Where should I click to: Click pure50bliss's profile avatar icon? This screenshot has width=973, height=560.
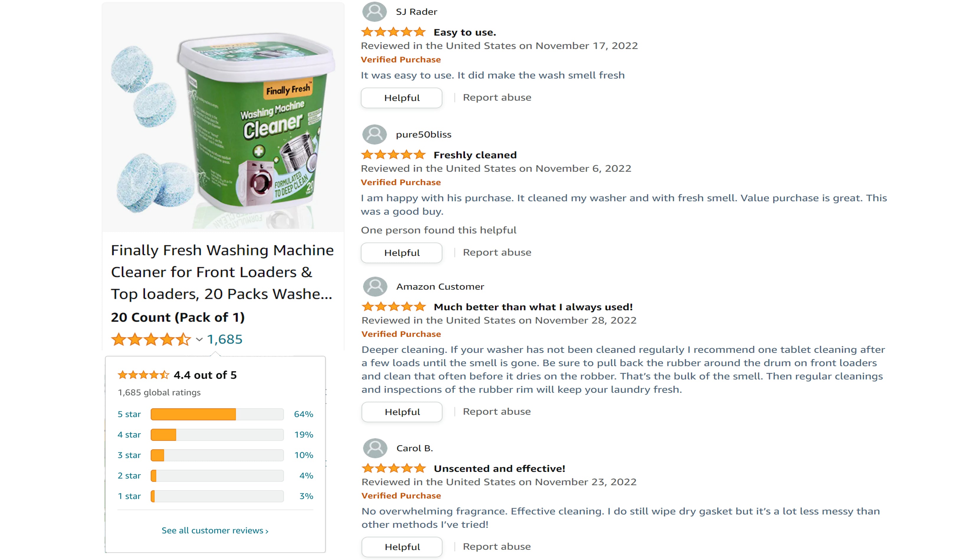(374, 134)
